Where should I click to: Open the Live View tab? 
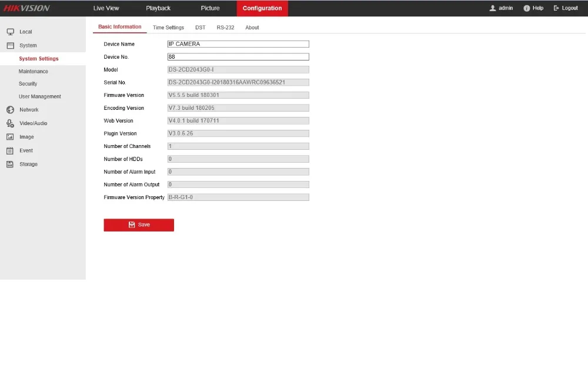click(106, 8)
